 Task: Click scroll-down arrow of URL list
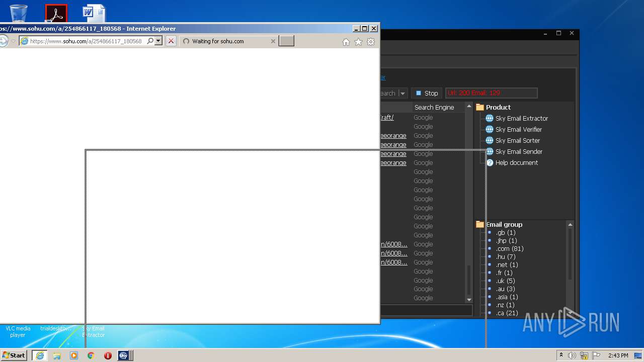(x=469, y=300)
